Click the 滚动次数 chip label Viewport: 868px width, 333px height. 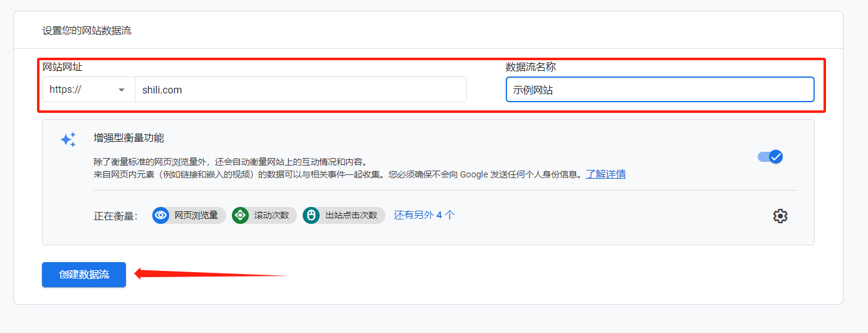(271, 216)
